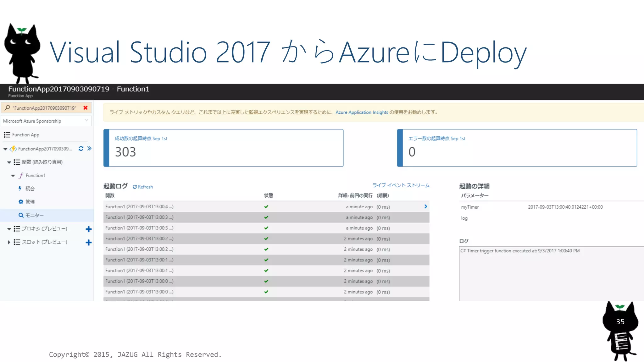The width and height of the screenshot is (644, 362).
Task: Click the lightning bolt function app icon
Action: pyautogui.click(x=13, y=149)
